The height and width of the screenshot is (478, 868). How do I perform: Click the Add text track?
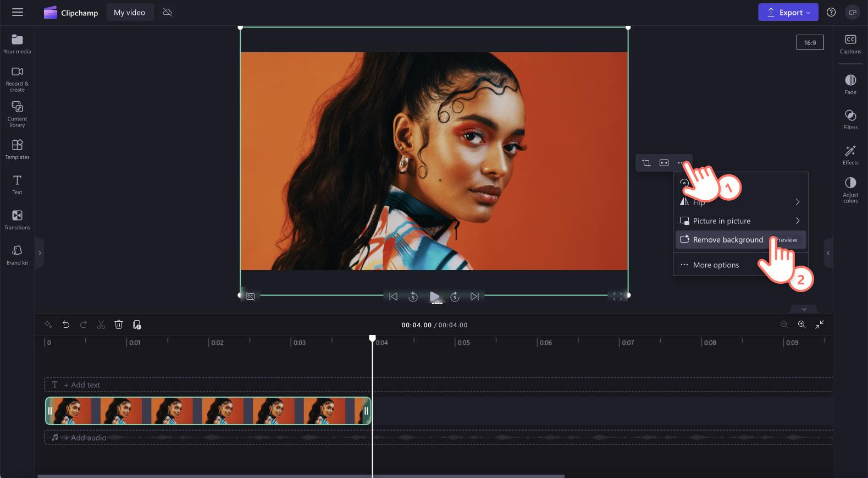(438, 385)
